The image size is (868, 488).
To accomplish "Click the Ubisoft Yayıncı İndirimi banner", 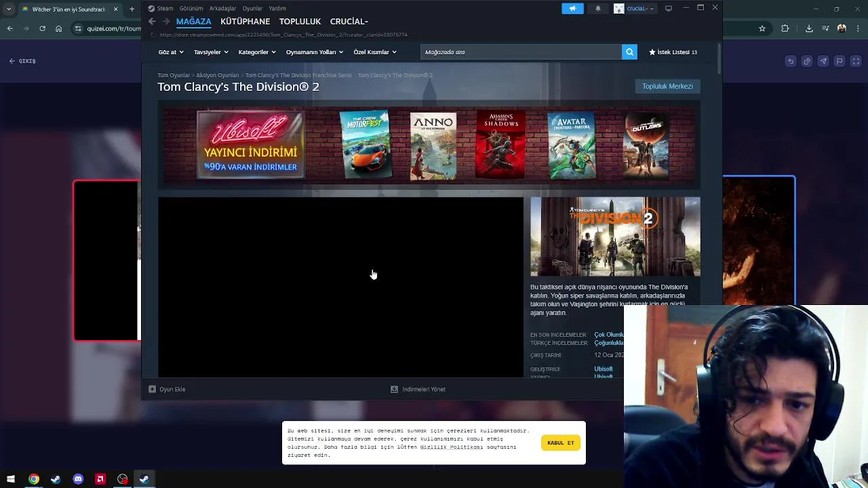I will click(250, 145).
